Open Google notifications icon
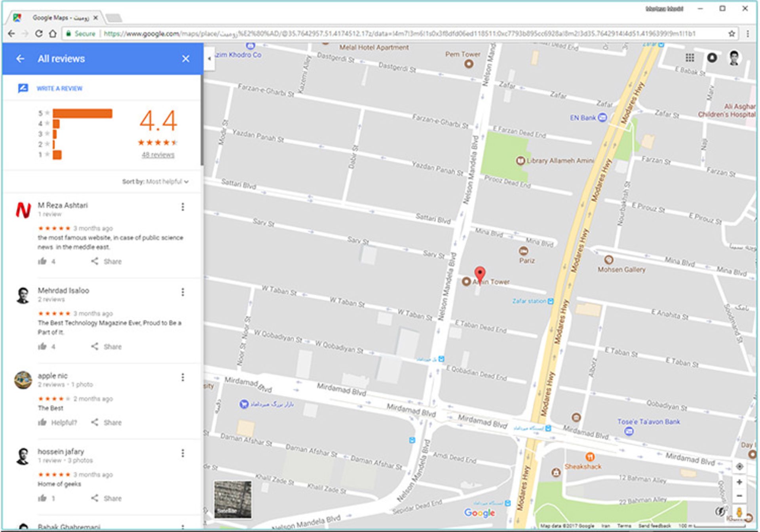This screenshot has width=760, height=532. [712, 58]
